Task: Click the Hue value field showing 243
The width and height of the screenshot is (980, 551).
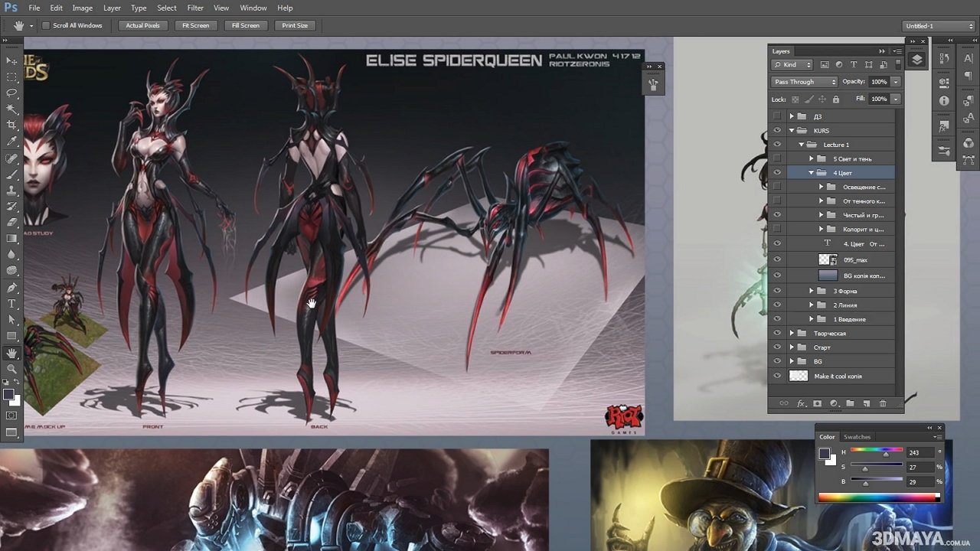Action: point(920,452)
